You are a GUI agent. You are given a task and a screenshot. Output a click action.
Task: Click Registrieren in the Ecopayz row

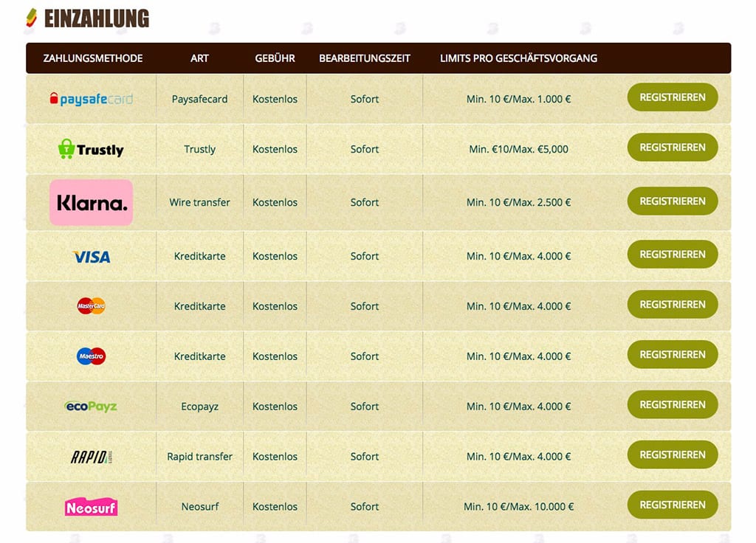pyautogui.click(x=672, y=405)
